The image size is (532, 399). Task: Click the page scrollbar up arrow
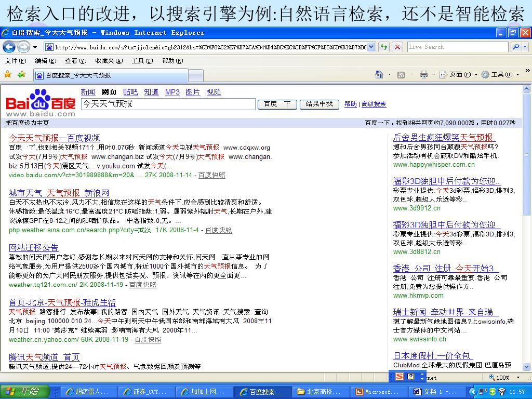(527, 89)
